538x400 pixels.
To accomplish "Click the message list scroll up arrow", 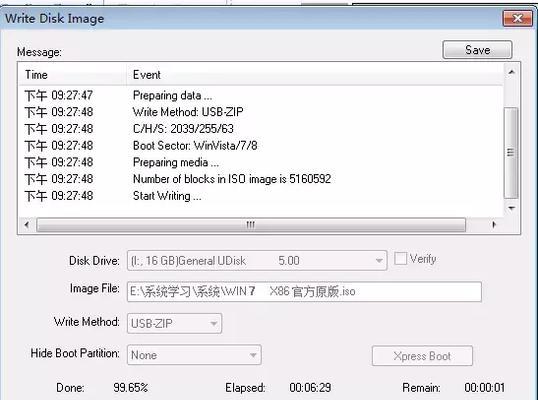I will (511, 72).
